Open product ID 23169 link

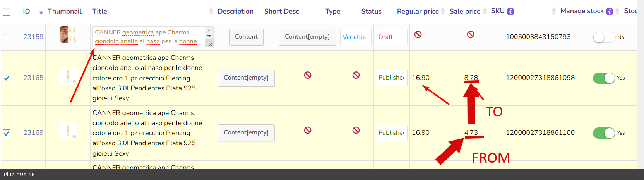point(33,132)
